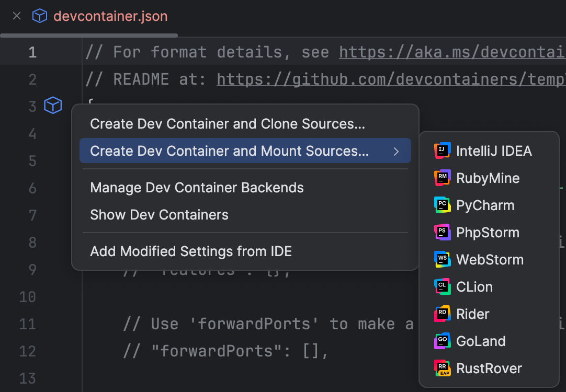The height and width of the screenshot is (392, 566).
Task: Close the devcontainer.json tab
Action: 16,16
